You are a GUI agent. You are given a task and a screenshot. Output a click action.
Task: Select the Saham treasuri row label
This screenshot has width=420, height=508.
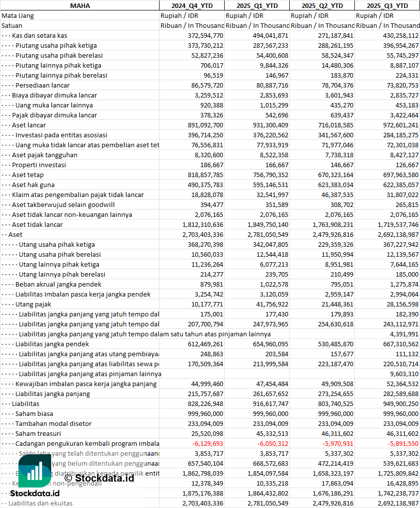(38, 434)
